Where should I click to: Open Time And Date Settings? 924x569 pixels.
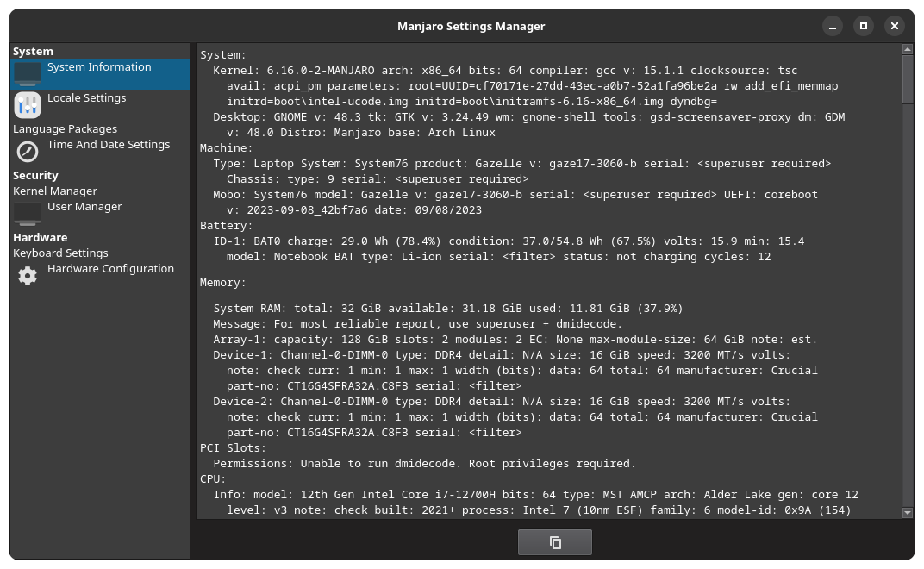pos(100,152)
